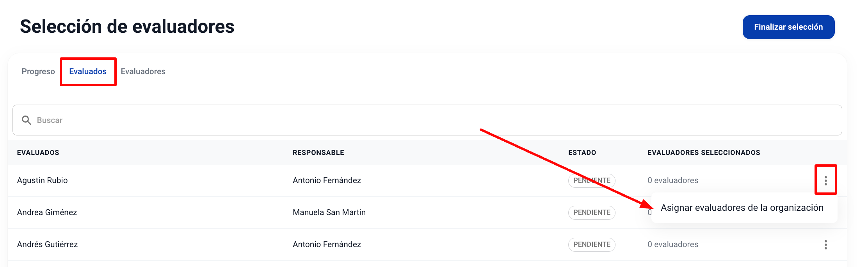
Task: Switch to the Progreso tab
Action: 38,71
